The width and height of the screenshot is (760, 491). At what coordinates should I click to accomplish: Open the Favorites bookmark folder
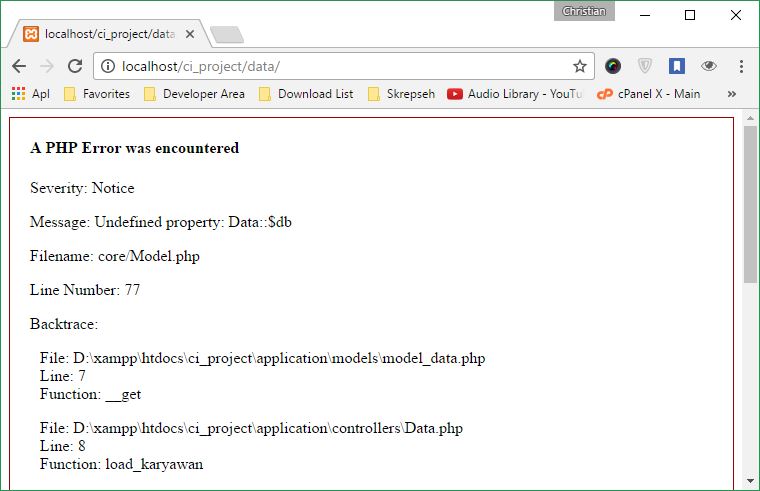[97, 94]
